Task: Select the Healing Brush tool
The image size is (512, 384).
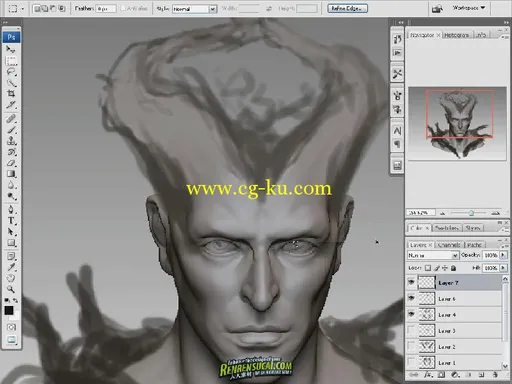Action: (11, 118)
